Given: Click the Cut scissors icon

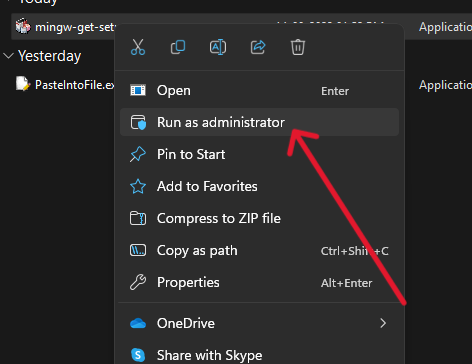Looking at the screenshot, I should pyautogui.click(x=138, y=47).
